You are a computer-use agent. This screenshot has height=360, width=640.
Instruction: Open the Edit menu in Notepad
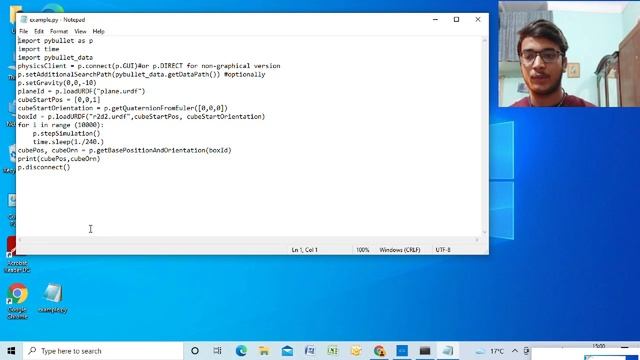coord(39,31)
